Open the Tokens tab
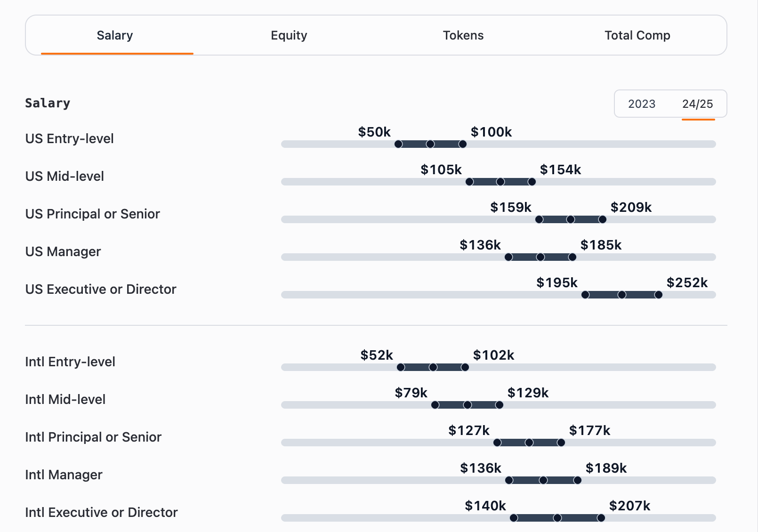Image resolution: width=758 pixels, height=532 pixels. [463, 35]
